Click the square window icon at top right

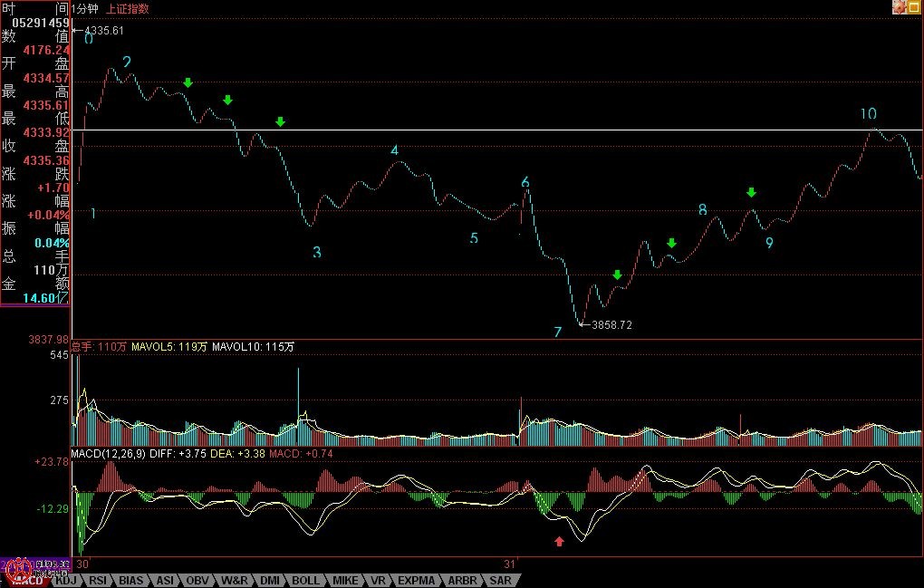pos(915,7)
